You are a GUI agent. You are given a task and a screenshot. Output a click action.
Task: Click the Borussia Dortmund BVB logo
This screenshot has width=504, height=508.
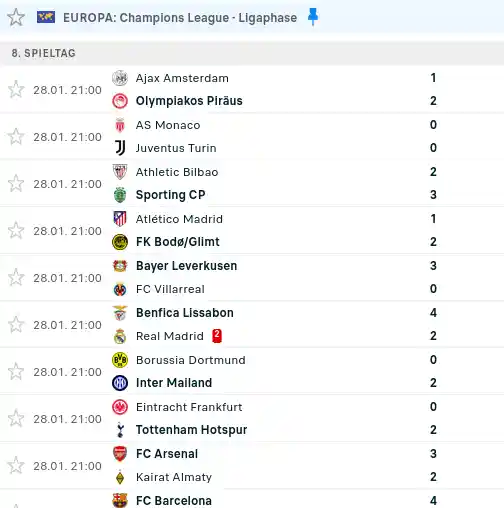point(120,360)
